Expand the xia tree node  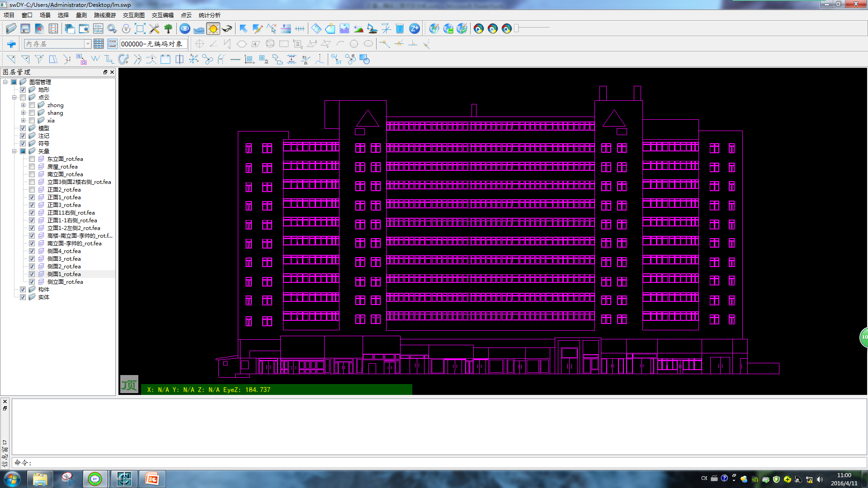[24, 120]
